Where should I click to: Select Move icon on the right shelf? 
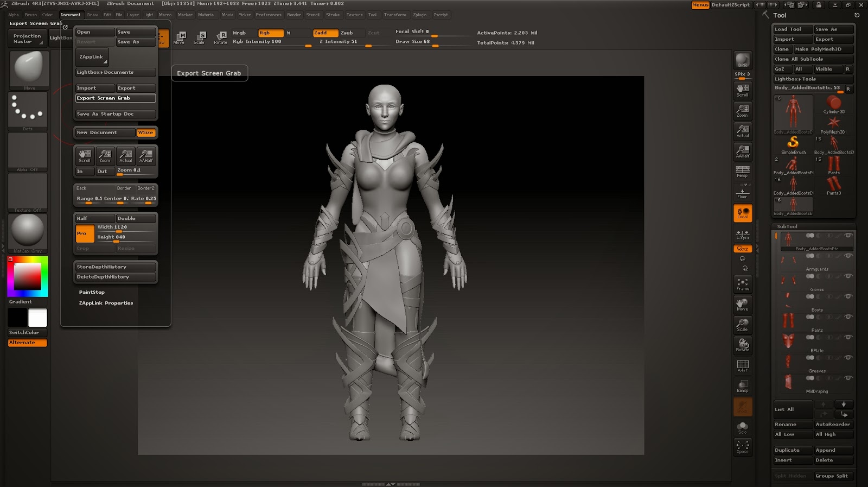742,305
